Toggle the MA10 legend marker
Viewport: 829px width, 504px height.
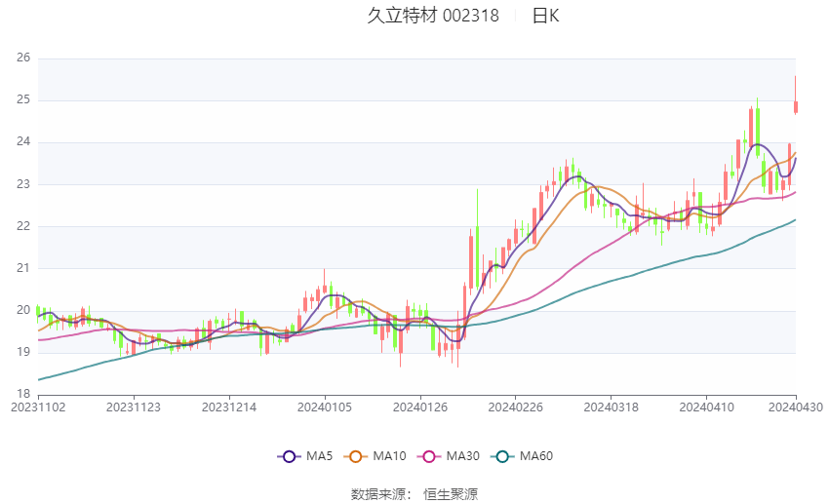pos(356,456)
